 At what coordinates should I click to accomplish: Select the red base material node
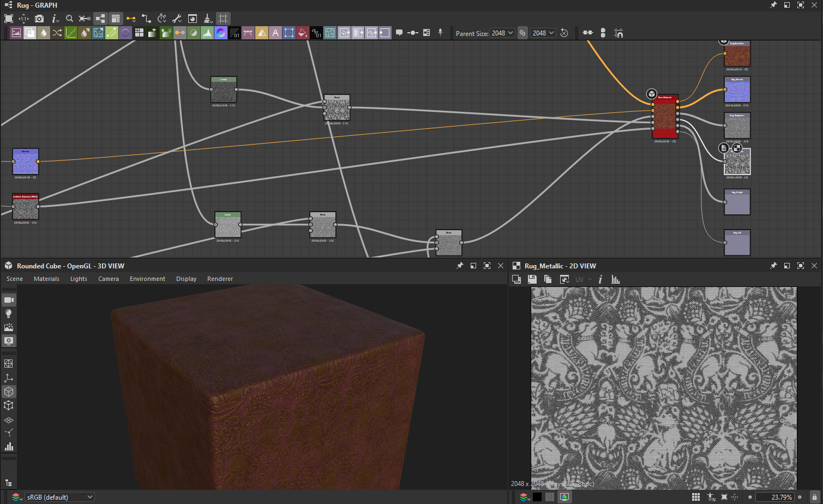coord(665,117)
